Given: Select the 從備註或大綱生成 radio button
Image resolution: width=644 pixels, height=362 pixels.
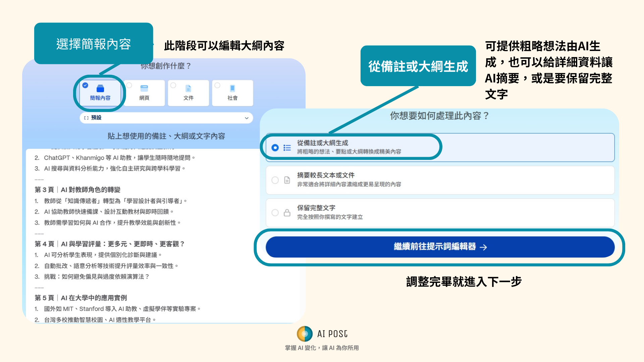Looking at the screenshot, I should [275, 148].
